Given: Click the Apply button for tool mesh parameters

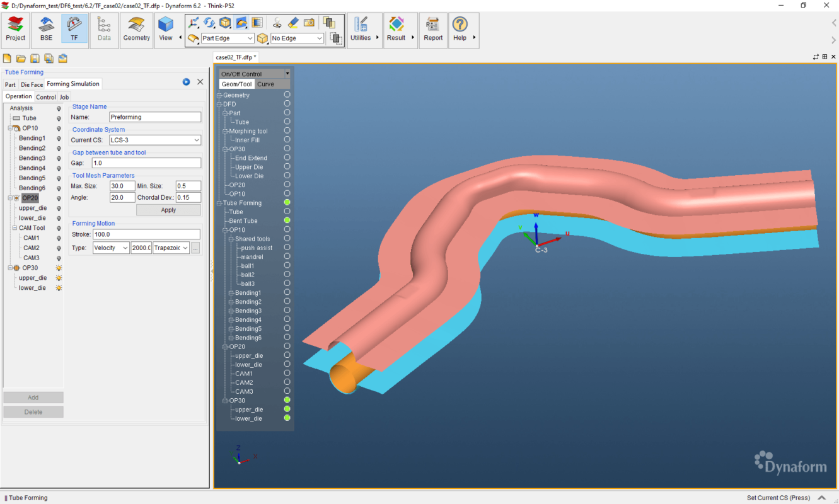Looking at the screenshot, I should tap(168, 209).
